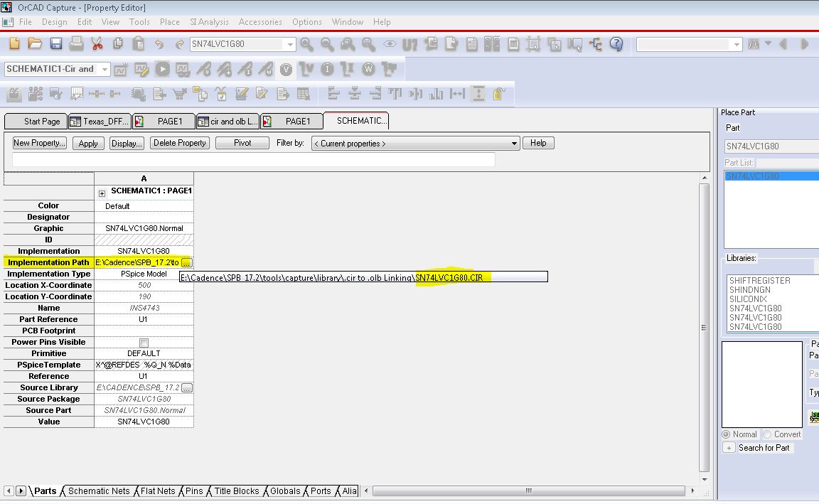Run PSpice simulation play button
This screenshot has width=819, height=504.
pyautogui.click(x=162, y=69)
